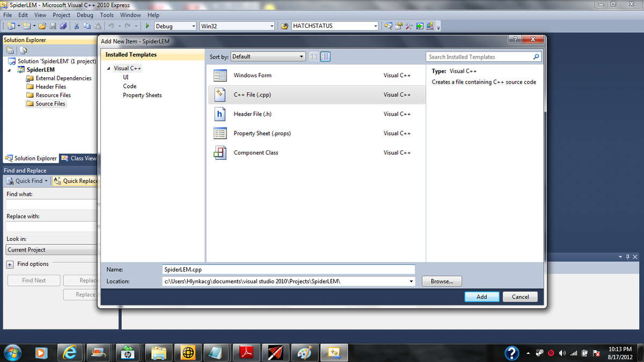Click the Copy toolbar icon
Screen dimensions: 644x362
[87, 26]
